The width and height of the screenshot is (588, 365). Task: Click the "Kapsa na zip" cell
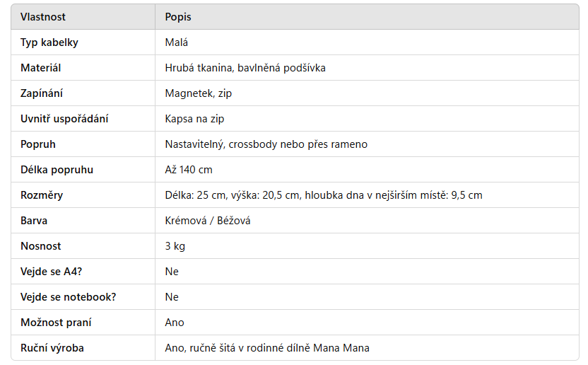click(194, 119)
